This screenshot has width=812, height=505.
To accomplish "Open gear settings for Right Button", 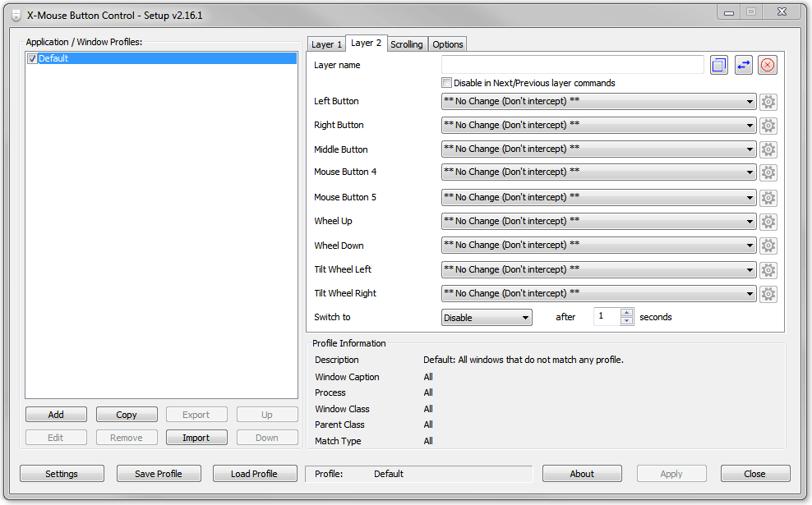I will pyautogui.click(x=768, y=126).
